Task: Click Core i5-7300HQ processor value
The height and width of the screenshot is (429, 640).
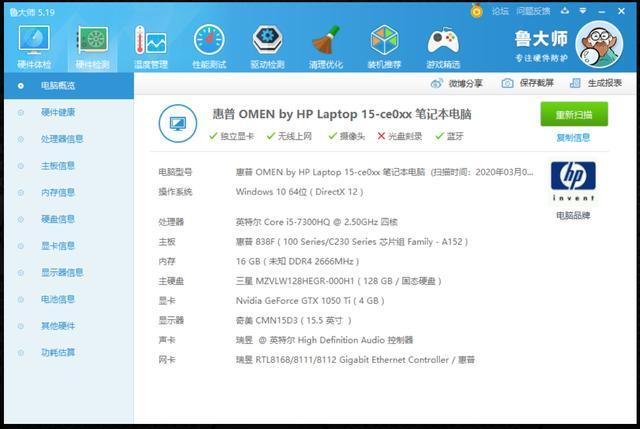Action: (x=316, y=222)
